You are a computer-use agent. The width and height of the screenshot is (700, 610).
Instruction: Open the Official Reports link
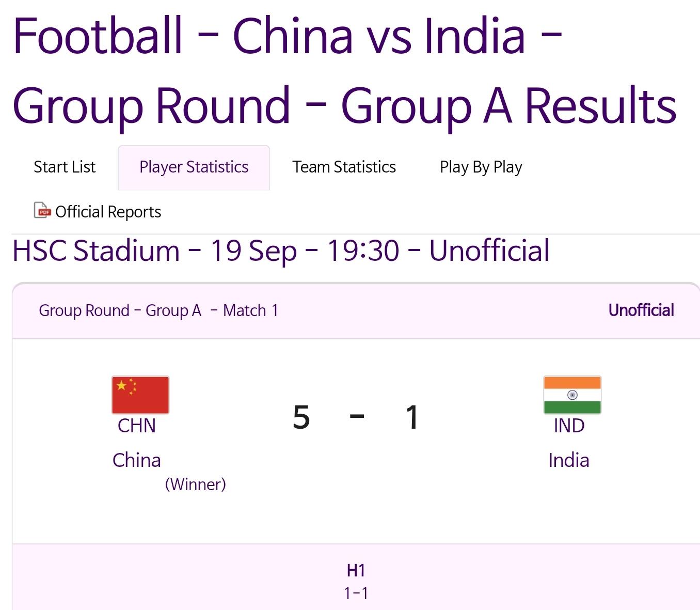(108, 212)
